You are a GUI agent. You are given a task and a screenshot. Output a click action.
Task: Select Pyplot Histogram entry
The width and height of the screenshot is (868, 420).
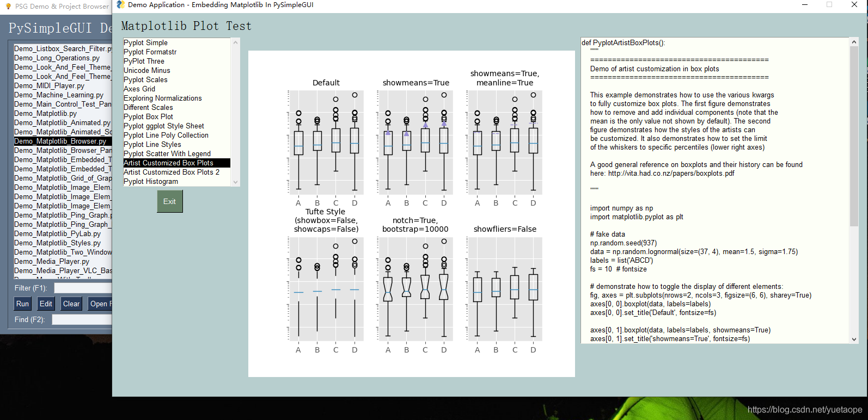(177, 181)
